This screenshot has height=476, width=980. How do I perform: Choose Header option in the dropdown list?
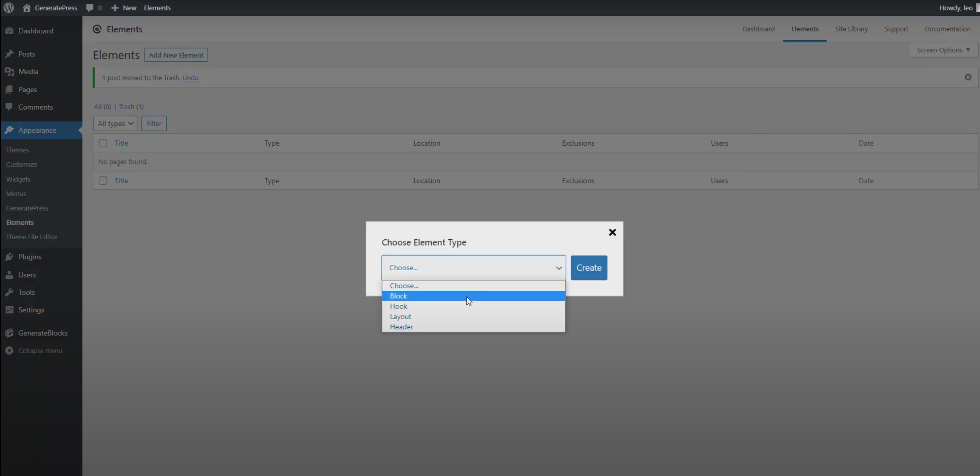pos(402,327)
